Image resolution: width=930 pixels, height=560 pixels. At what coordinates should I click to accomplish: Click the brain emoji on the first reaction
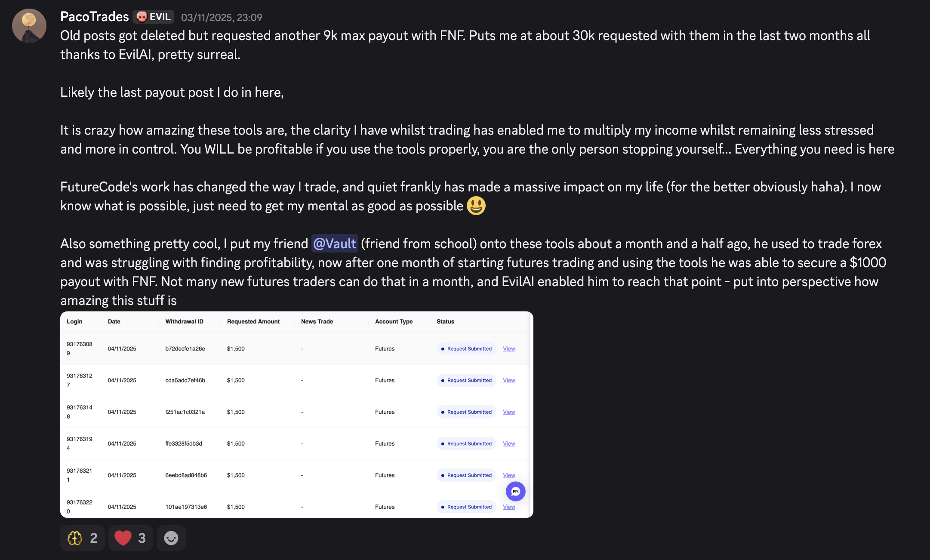(x=74, y=538)
